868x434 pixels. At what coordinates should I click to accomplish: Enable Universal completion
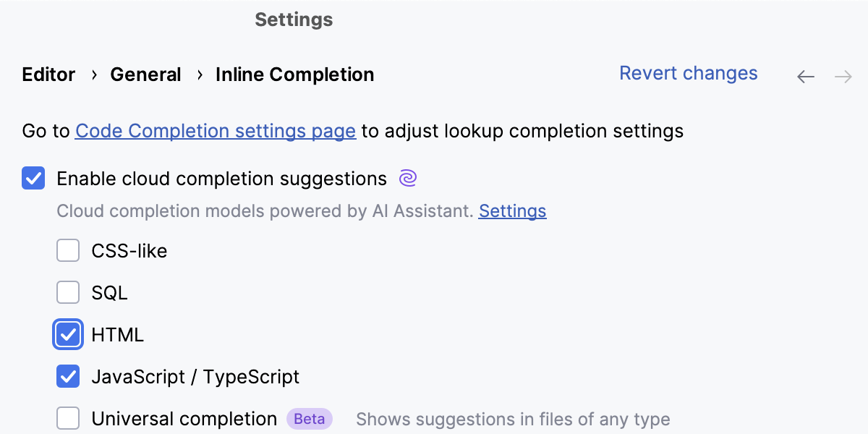click(67, 418)
